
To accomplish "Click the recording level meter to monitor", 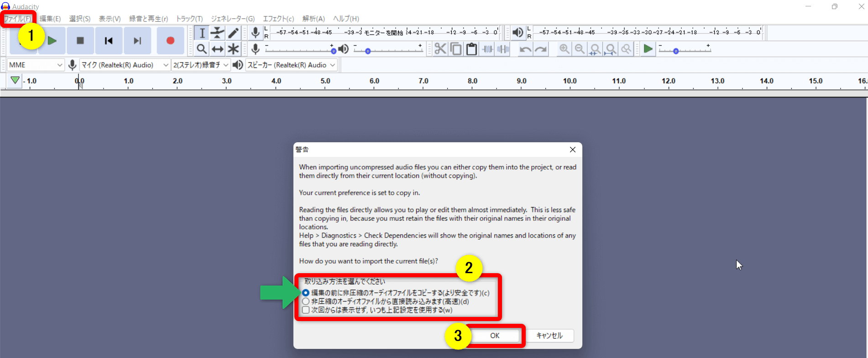I will click(x=385, y=32).
